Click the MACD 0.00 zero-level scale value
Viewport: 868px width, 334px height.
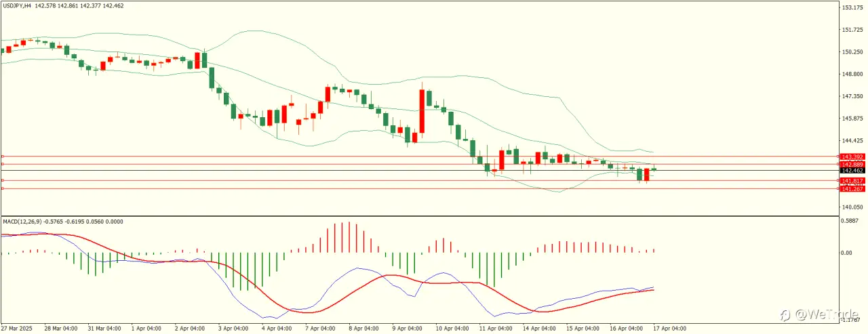847,253
